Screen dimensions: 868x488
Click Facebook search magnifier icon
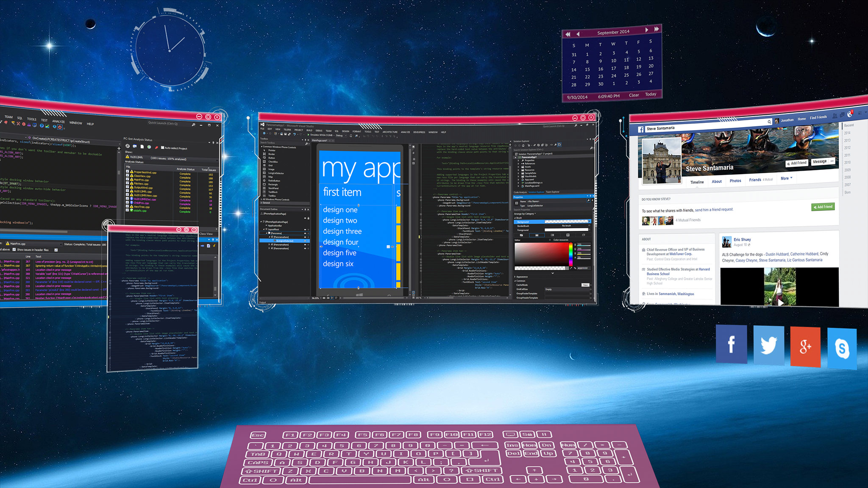point(769,122)
